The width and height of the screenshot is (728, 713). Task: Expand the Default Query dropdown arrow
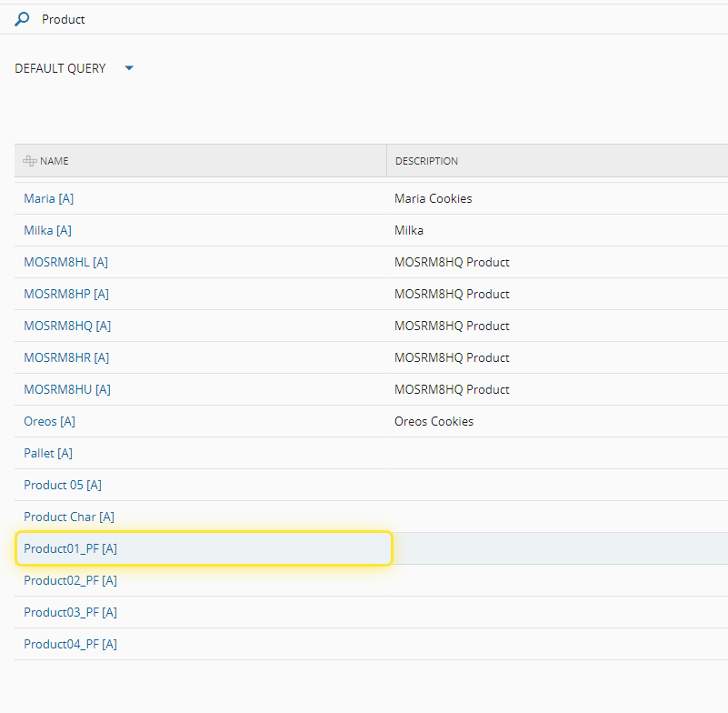coord(129,68)
